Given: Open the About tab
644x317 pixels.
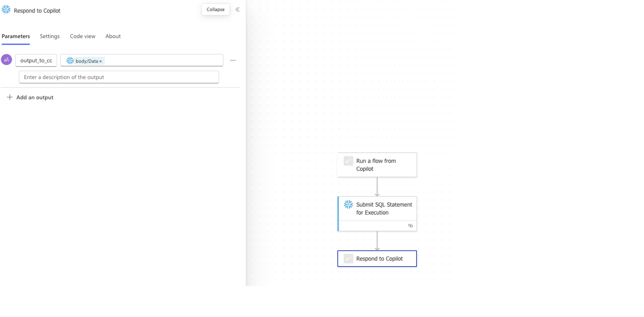Looking at the screenshot, I should click(x=113, y=36).
